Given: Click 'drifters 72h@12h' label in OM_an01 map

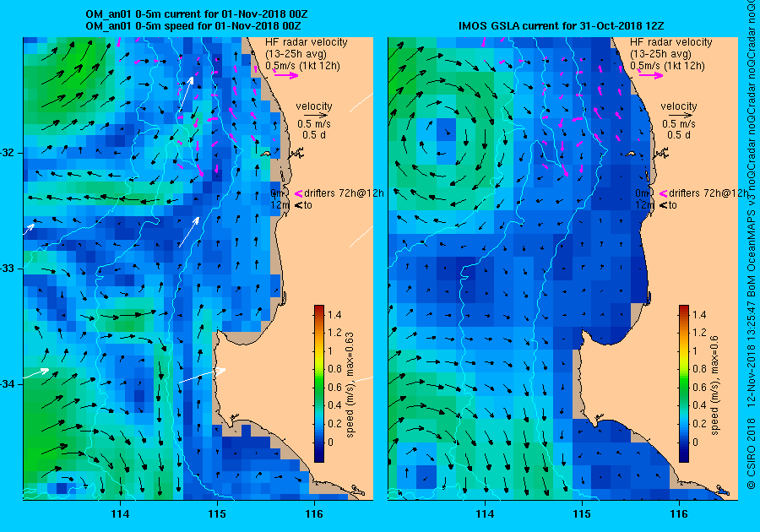Looking at the screenshot, I should click(x=344, y=193).
